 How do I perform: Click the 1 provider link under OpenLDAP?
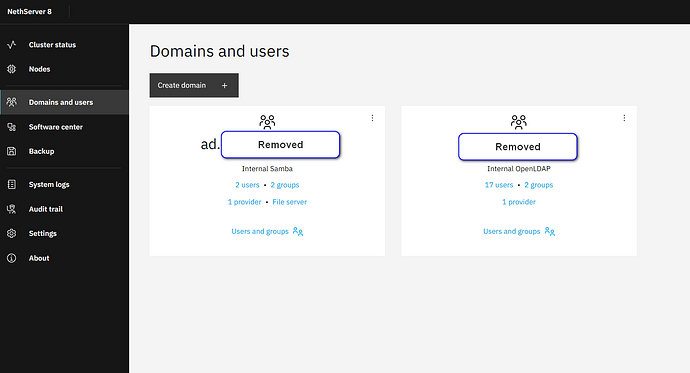coord(519,202)
